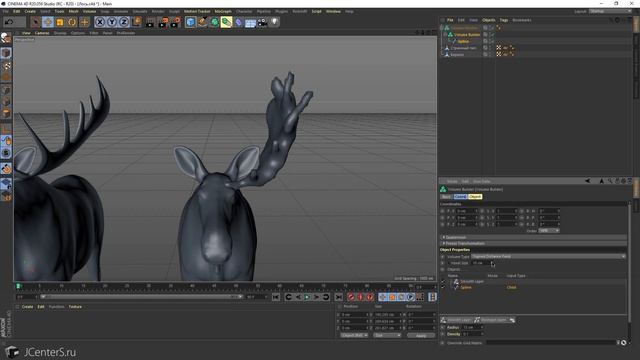
Task: Toggle the coordinate system icon next to Z
Action: (x=136, y=22)
